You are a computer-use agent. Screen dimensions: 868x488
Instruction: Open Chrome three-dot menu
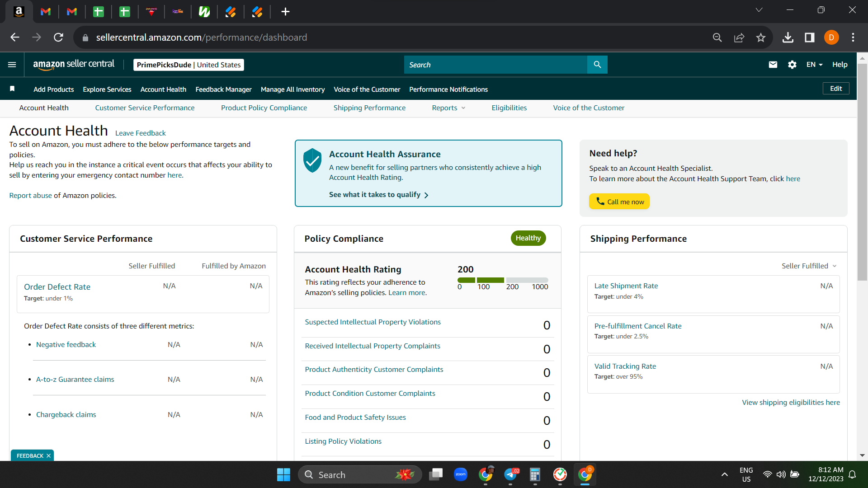coord(853,38)
